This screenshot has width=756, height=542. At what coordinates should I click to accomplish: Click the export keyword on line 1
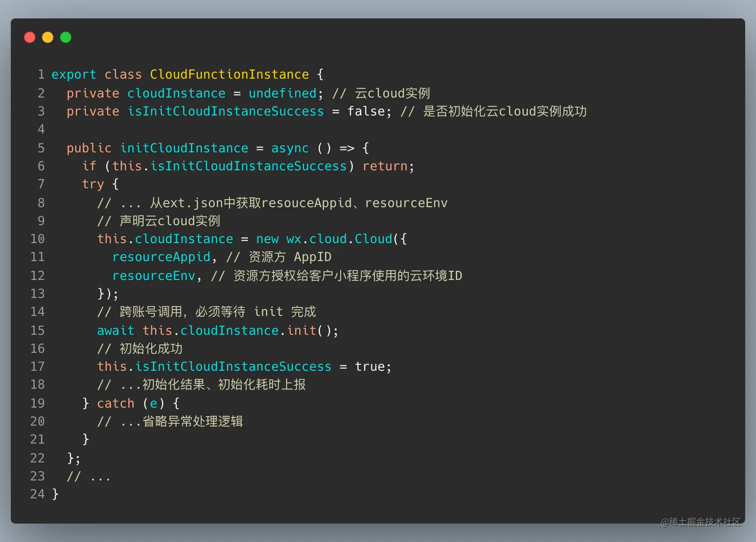(73, 74)
